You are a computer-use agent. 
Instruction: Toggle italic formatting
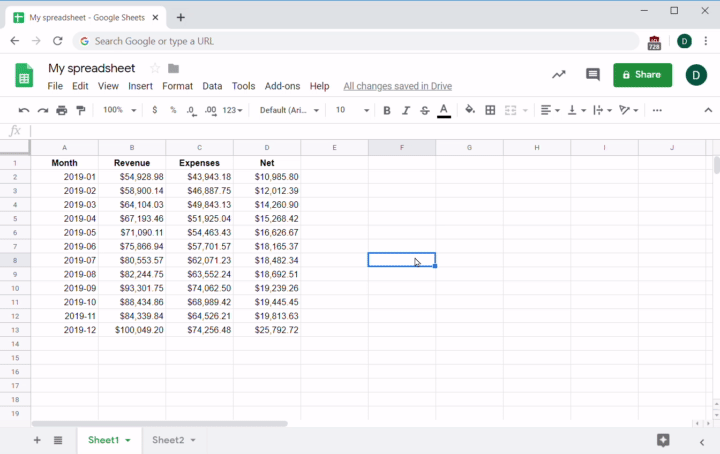pyautogui.click(x=406, y=110)
